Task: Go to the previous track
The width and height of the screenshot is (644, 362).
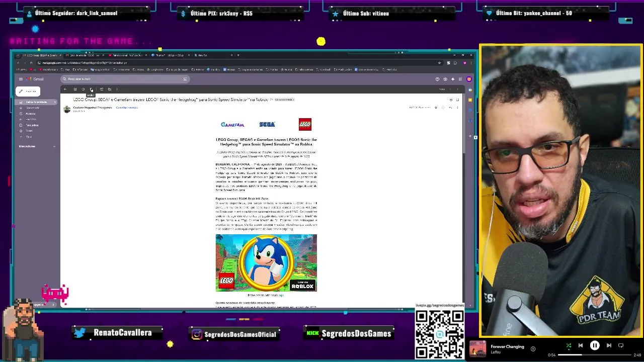Action: (x=581, y=345)
